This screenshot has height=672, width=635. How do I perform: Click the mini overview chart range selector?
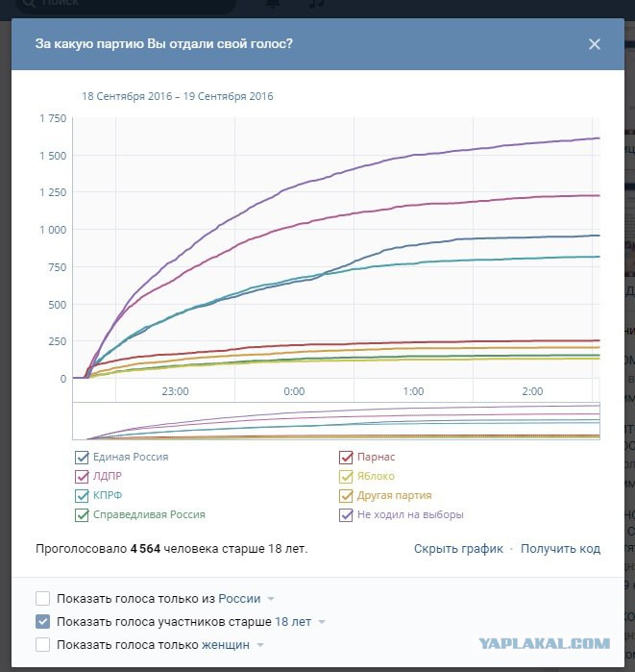(336, 421)
